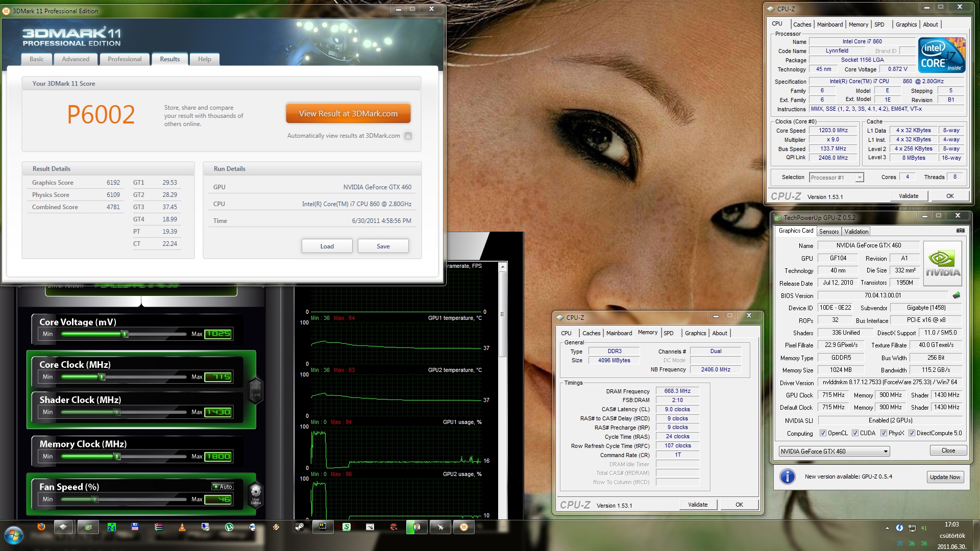
Task: Open VLC media player from taskbar
Action: 182,527
